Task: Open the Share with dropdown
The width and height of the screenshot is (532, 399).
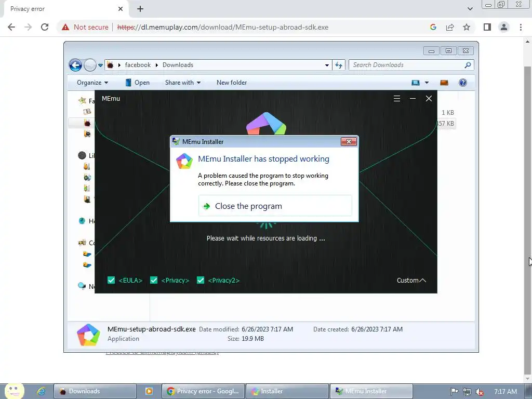Action: tap(182, 83)
